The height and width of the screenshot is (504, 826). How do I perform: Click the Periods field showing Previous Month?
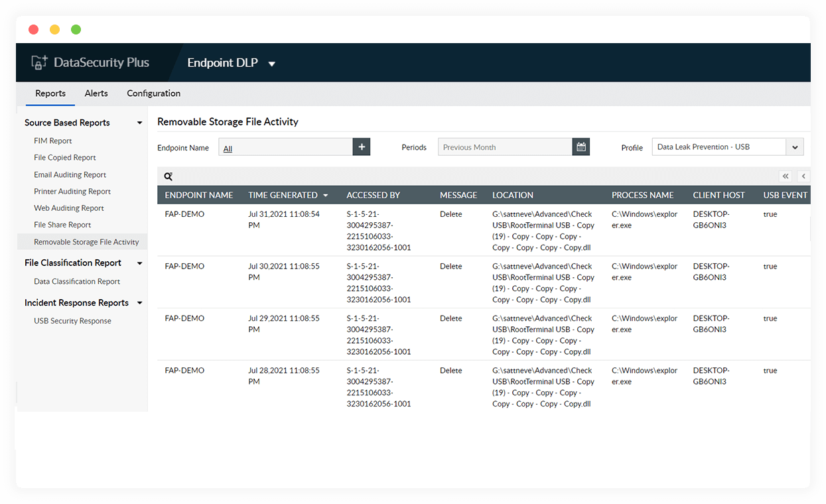point(505,147)
